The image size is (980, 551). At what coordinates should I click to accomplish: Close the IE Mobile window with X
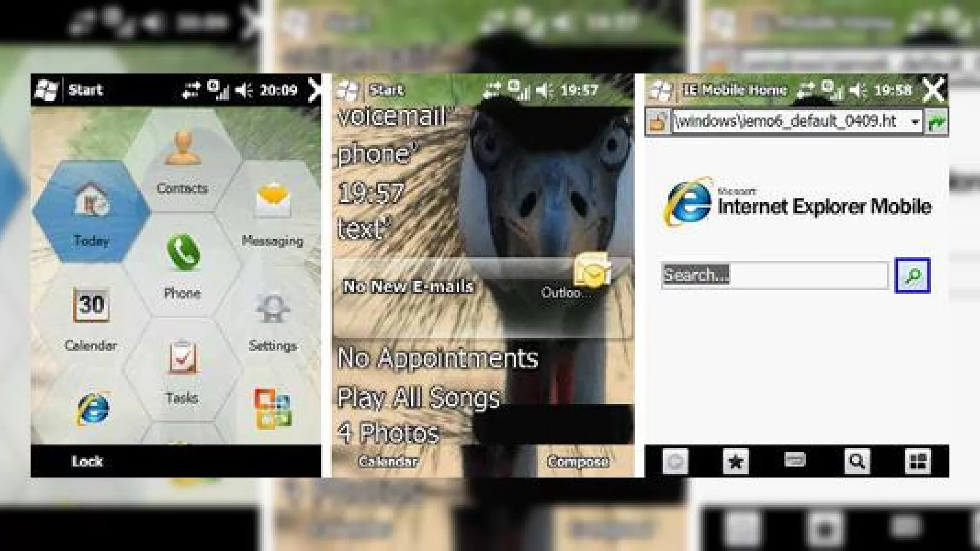(933, 91)
